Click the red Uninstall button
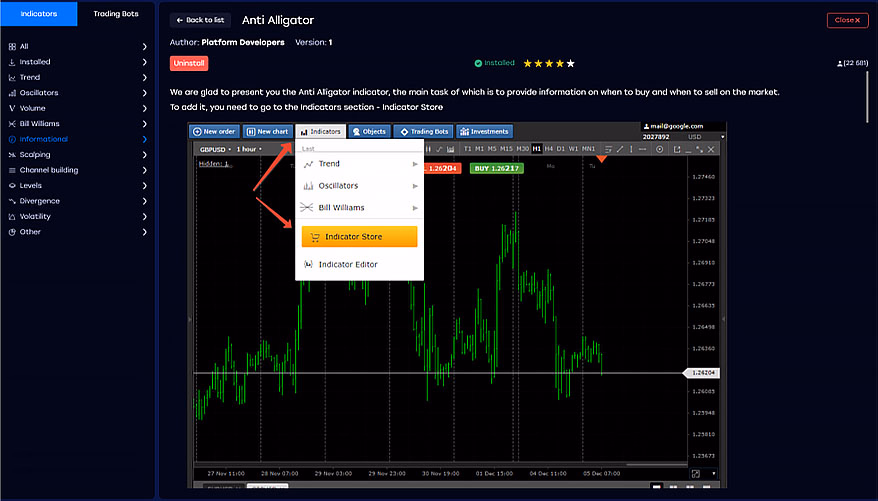This screenshot has width=878, height=501. 189,63
